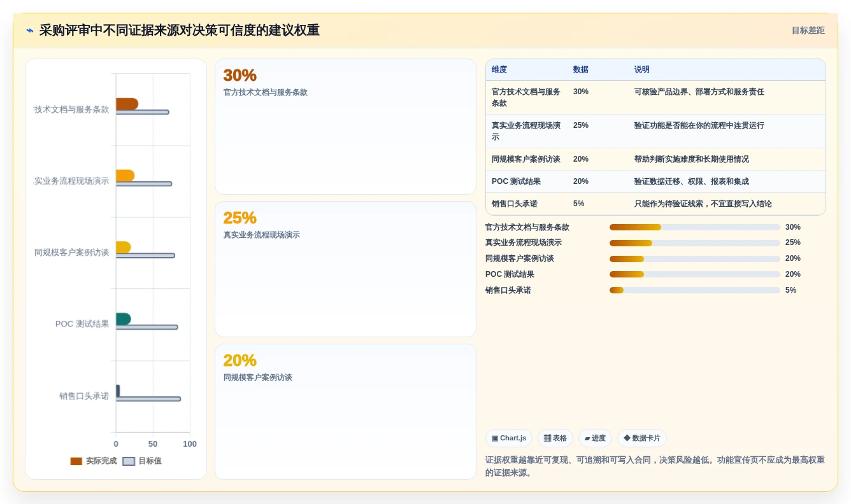Click the 20% 同规模客户案例访谈 card
Screen dimensions: 851x504
coord(345,412)
